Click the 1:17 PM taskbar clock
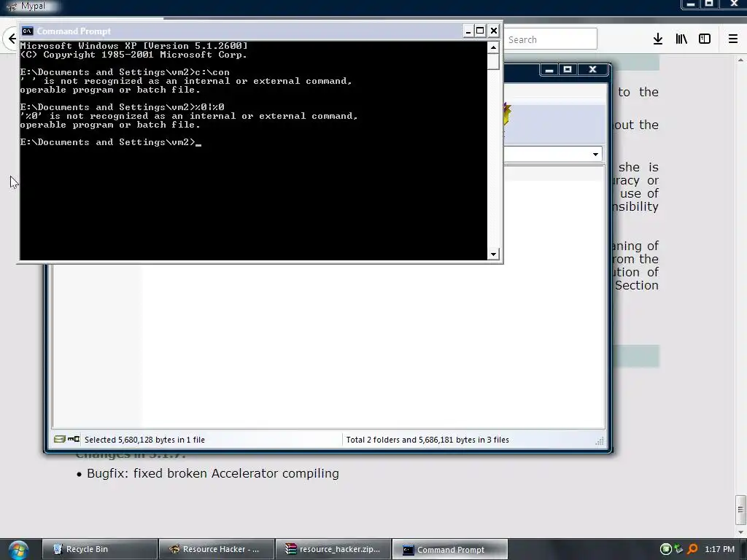 point(719,550)
